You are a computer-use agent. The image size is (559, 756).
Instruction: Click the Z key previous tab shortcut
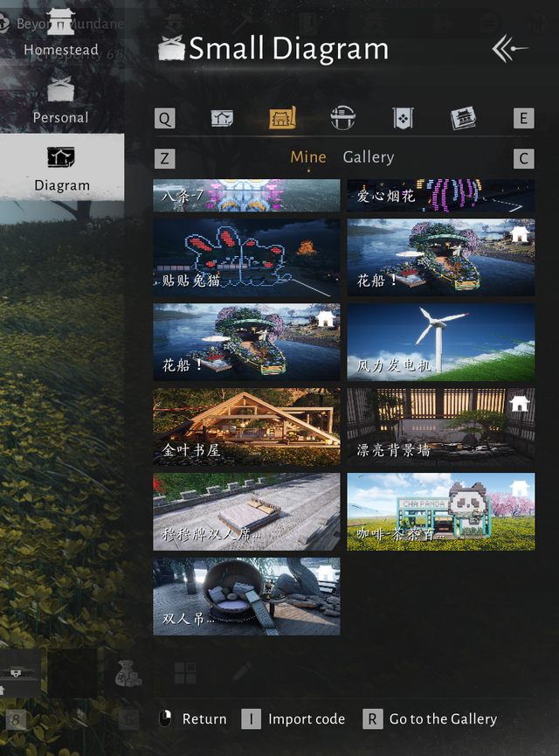point(165,158)
